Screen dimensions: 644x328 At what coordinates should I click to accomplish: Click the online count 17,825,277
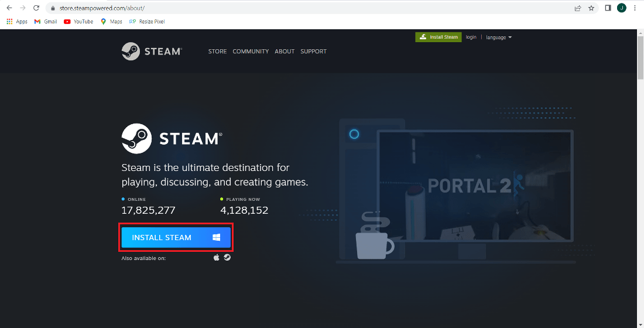[x=148, y=210]
